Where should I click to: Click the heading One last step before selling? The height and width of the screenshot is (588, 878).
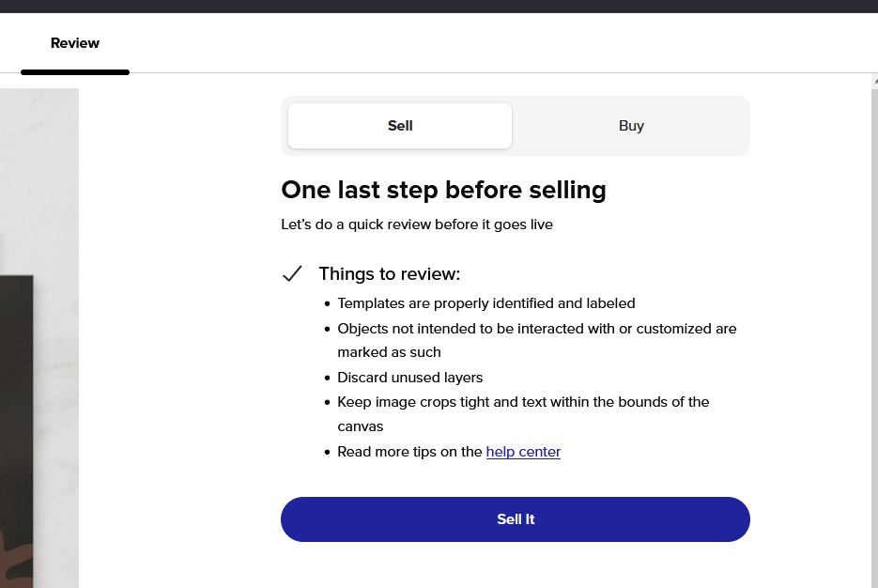443,190
